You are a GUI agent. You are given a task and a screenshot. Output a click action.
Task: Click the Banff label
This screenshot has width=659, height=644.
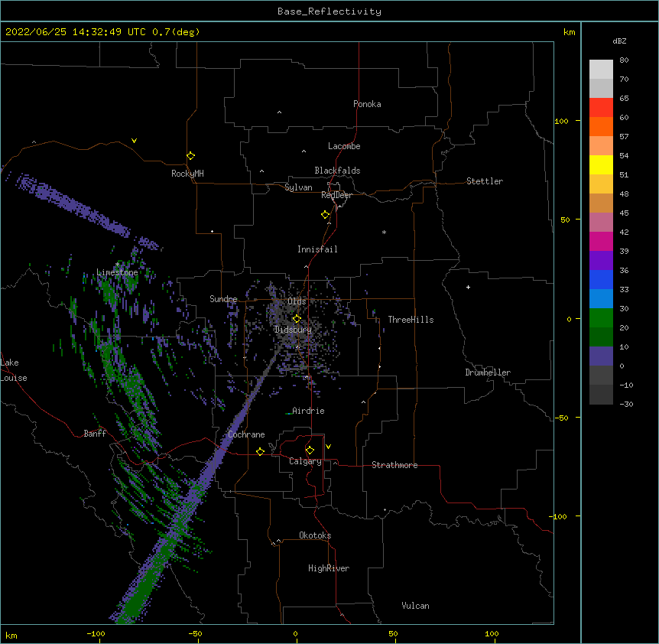95,434
